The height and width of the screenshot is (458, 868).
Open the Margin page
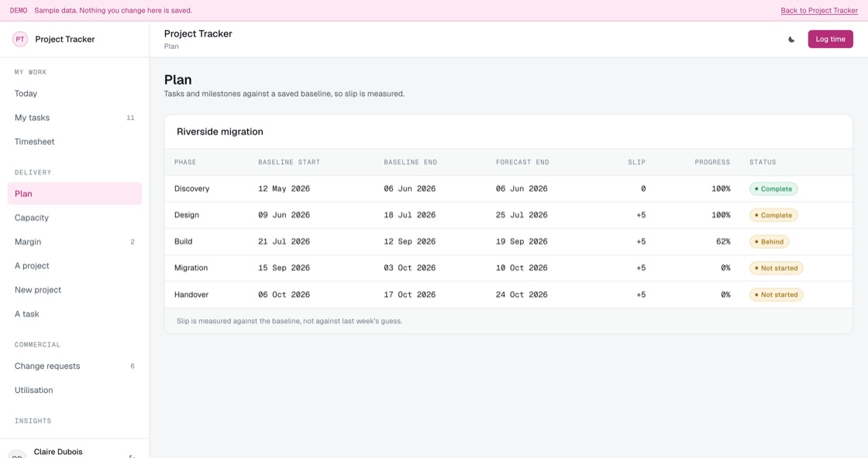click(x=74, y=242)
